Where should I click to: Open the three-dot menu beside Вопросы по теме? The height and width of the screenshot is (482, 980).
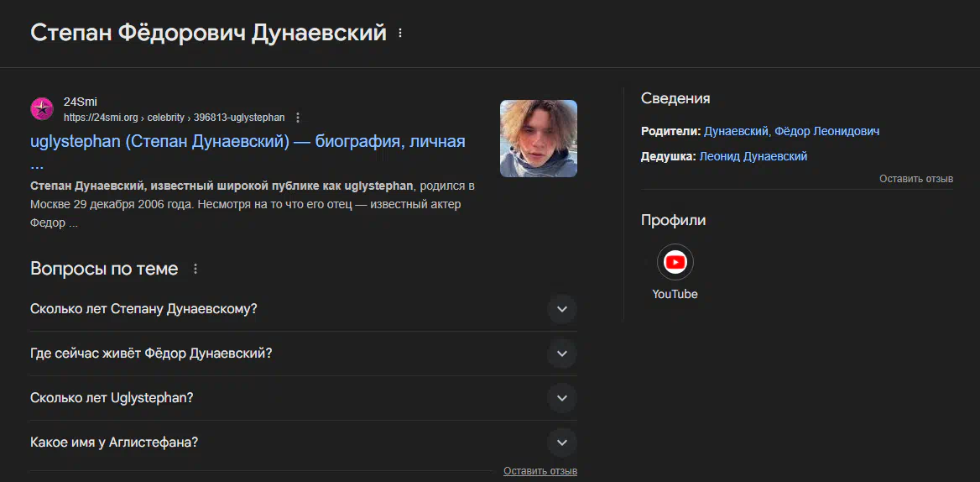(195, 269)
